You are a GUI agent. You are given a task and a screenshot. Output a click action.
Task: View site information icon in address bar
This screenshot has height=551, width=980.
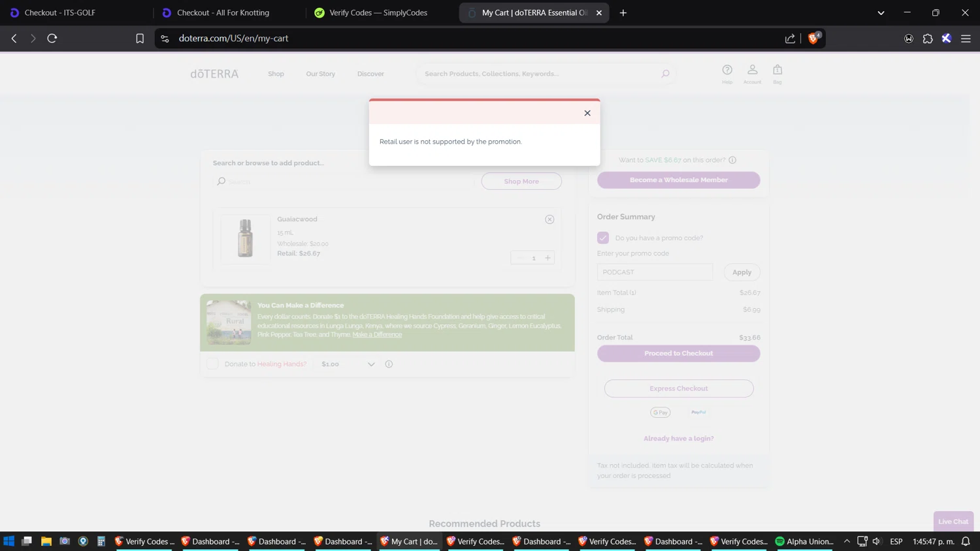click(165, 39)
